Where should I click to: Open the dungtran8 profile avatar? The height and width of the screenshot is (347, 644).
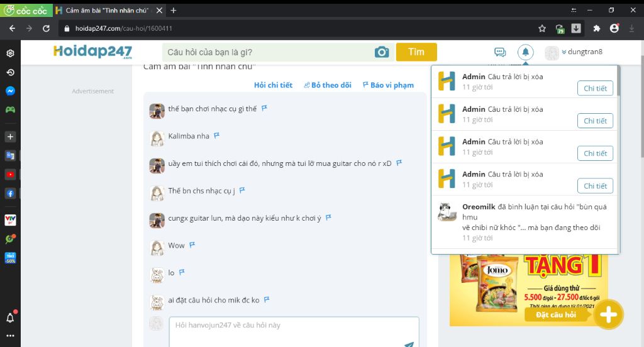(552, 53)
